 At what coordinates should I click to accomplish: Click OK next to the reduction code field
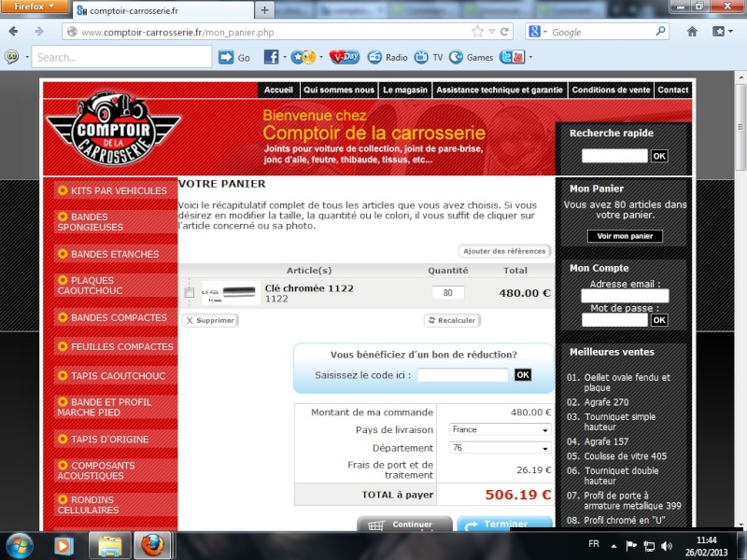[x=523, y=375]
